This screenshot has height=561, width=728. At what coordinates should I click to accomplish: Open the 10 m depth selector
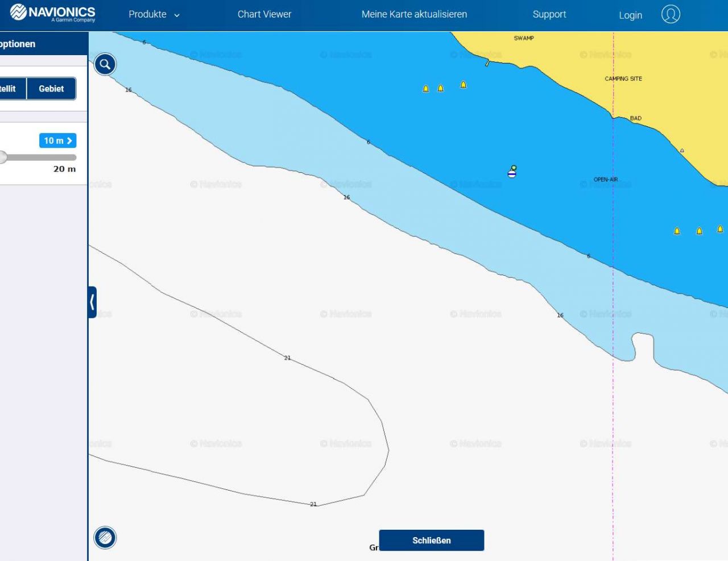click(x=57, y=140)
